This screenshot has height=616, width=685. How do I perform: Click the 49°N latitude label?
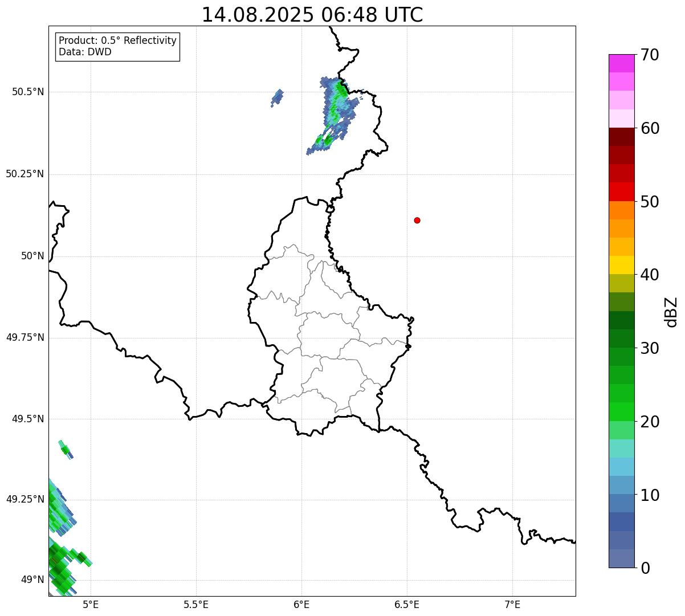pyautogui.click(x=32, y=580)
